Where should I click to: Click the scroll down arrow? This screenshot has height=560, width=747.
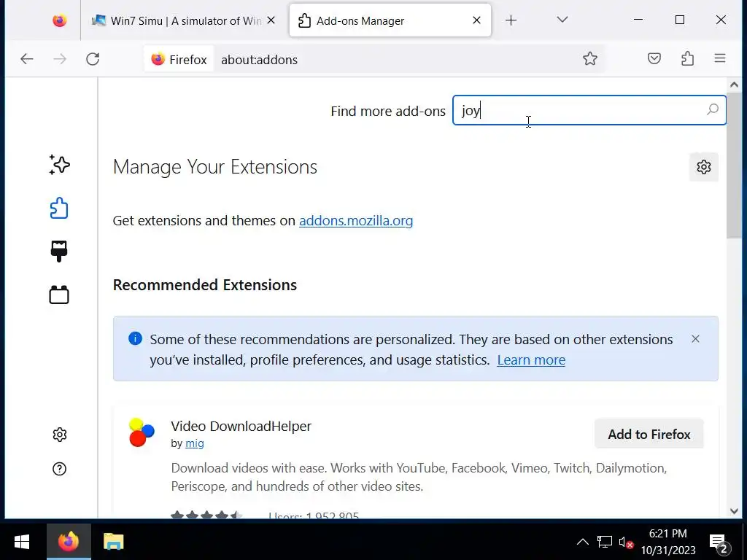tap(734, 511)
